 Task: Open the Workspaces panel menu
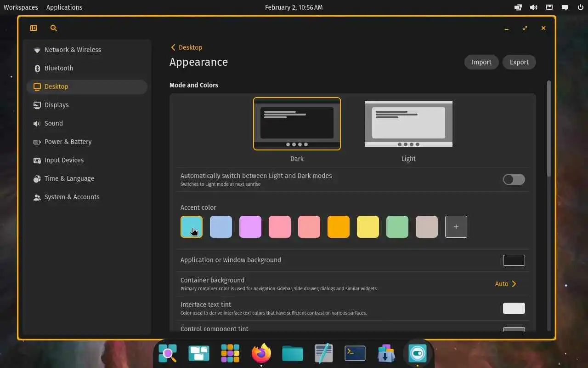coord(21,7)
